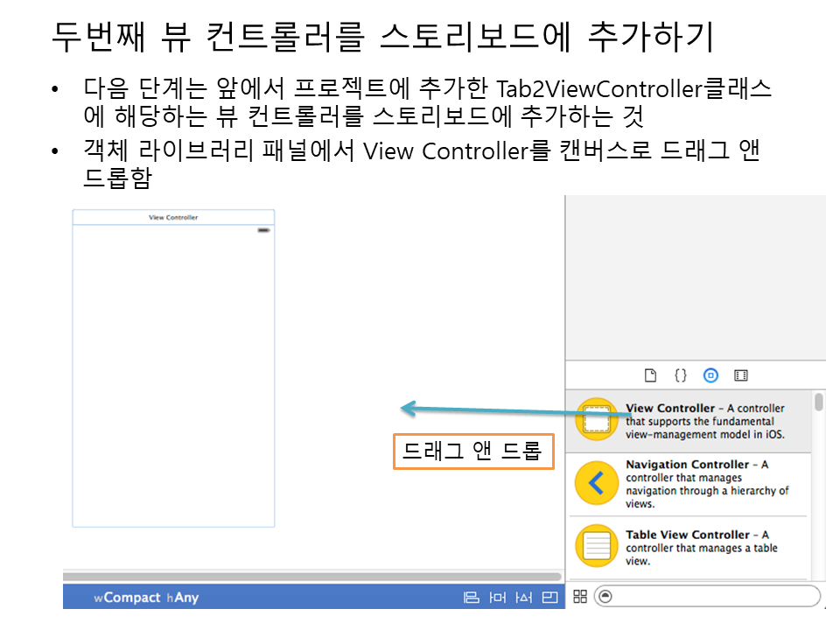
Task: Open the File Template library tab
Action: coord(650,375)
